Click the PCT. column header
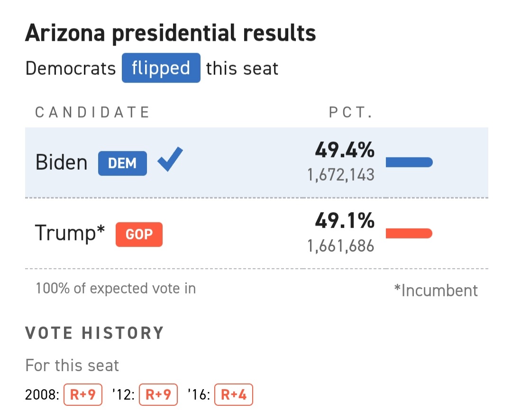 [x=351, y=112]
